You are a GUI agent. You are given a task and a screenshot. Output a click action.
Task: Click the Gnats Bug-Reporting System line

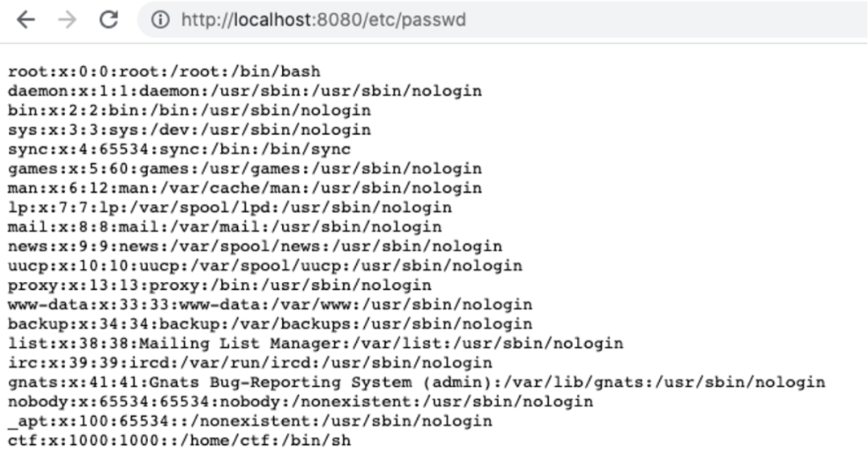pos(416,382)
